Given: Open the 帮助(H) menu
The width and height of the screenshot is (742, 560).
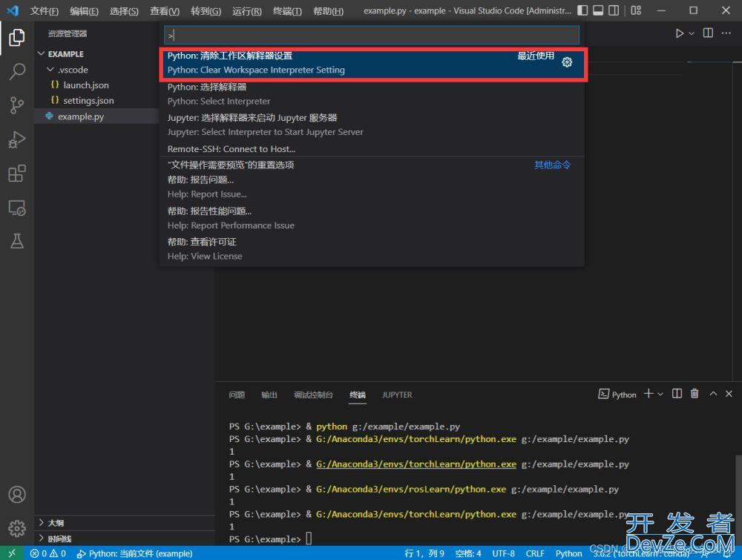Looking at the screenshot, I should pos(328,11).
